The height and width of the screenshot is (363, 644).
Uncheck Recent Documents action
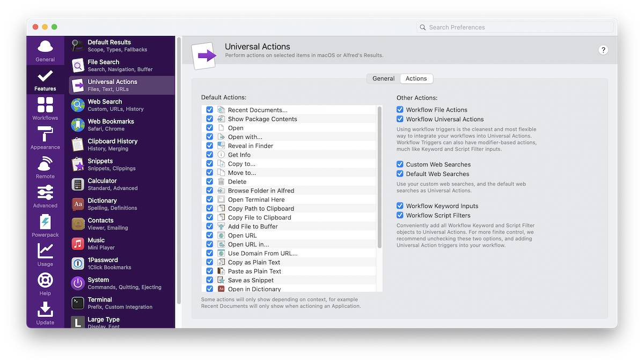pos(210,110)
